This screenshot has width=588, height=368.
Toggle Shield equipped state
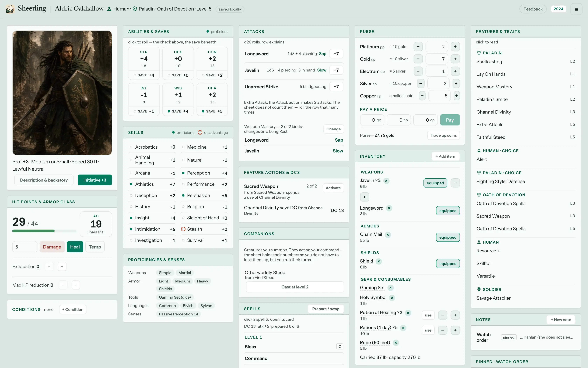(x=448, y=264)
